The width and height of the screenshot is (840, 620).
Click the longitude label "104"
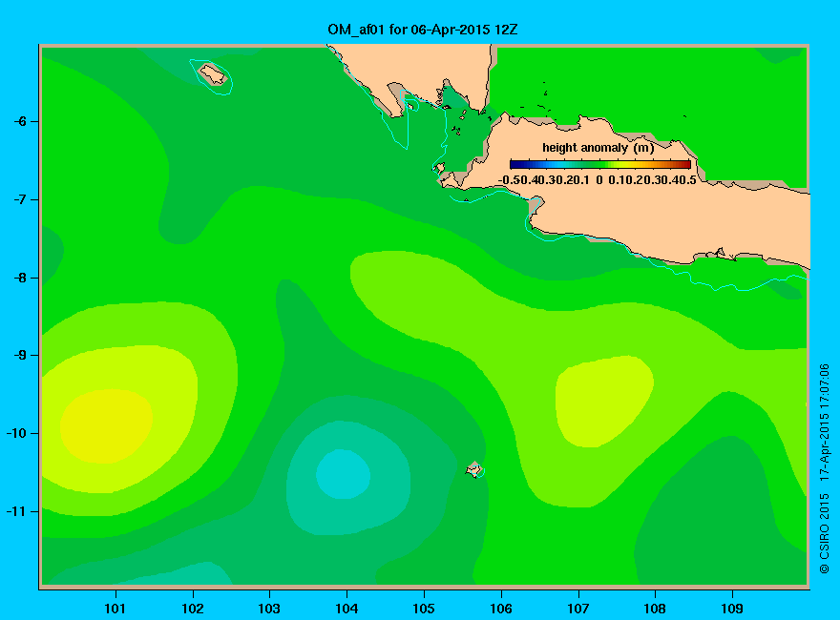pyautogui.click(x=346, y=609)
